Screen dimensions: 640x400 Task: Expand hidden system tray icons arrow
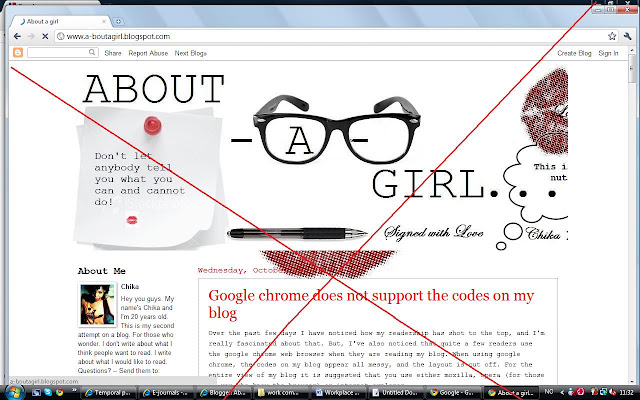point(562,393)
